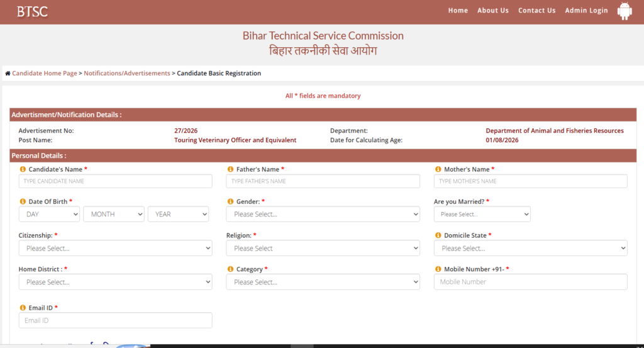This screenshot has width=644, height=348.
Task: Click 'All * fields are mandatory' notice
Action: (x=323, y=96)
